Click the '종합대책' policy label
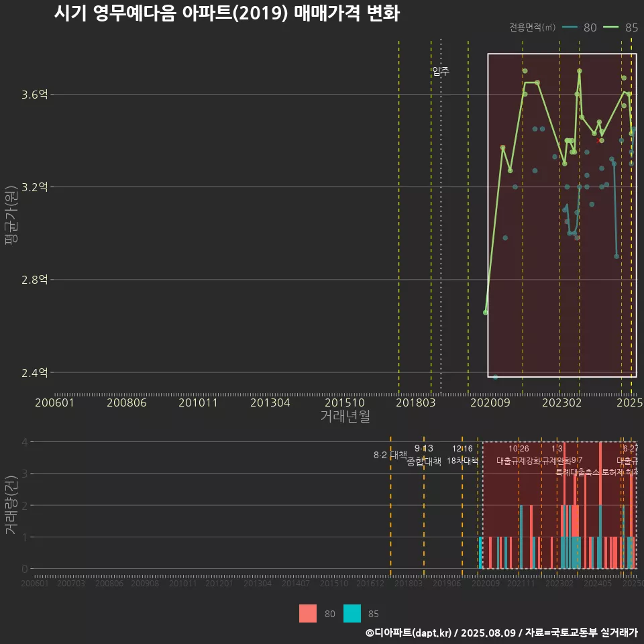 (424, 462)
